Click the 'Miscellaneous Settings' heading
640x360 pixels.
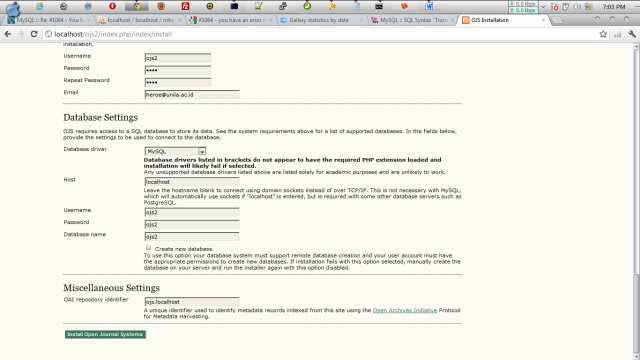(111, 288)
